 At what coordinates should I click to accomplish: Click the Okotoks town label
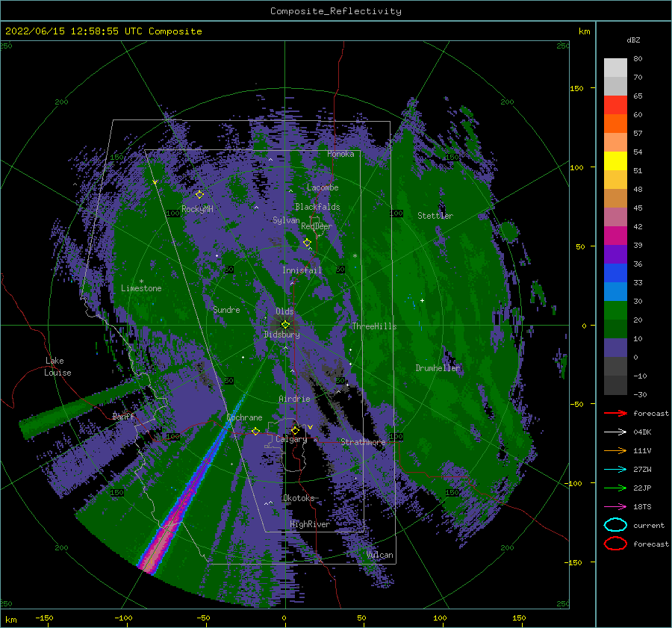[x=299, y=498]
